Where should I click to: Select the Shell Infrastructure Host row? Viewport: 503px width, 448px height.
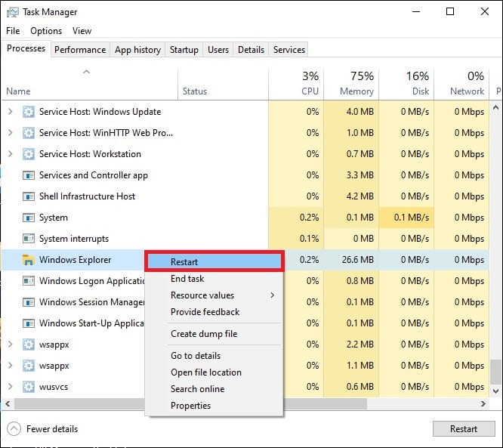coord(245,196)
